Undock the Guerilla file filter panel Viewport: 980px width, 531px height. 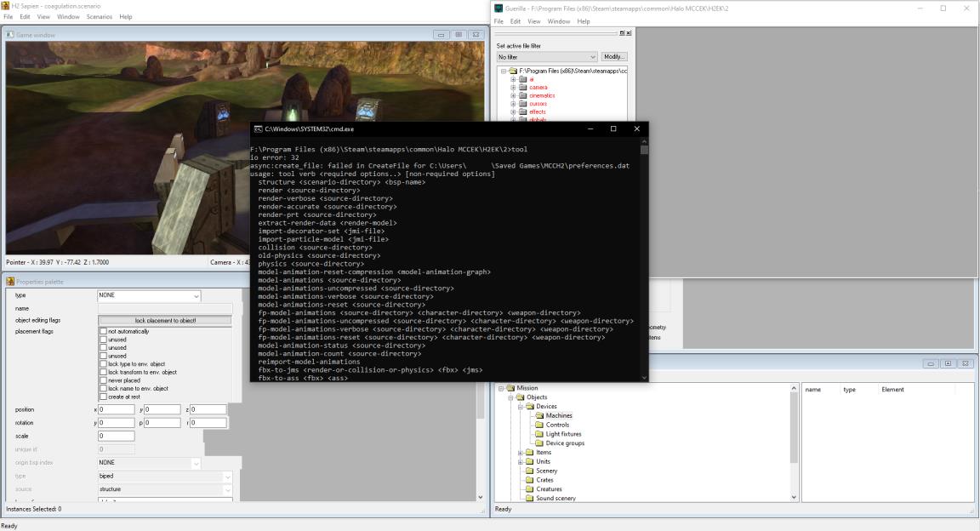pyautogui.click(x=622, y=33)
